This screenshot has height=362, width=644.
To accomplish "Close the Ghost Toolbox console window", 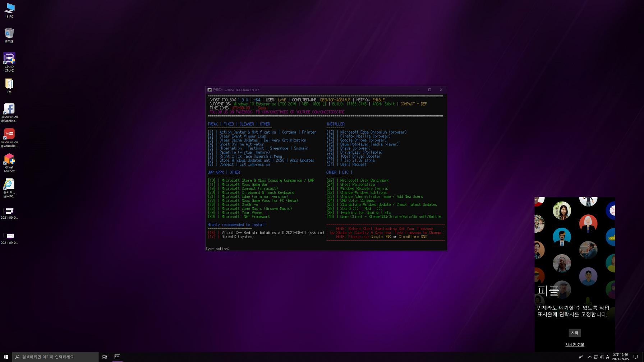I will (441, 90).
